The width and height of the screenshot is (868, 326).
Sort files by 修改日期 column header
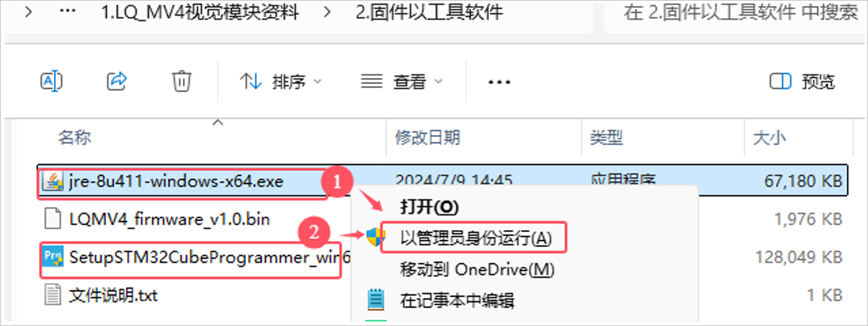click(x=427, y=137)
